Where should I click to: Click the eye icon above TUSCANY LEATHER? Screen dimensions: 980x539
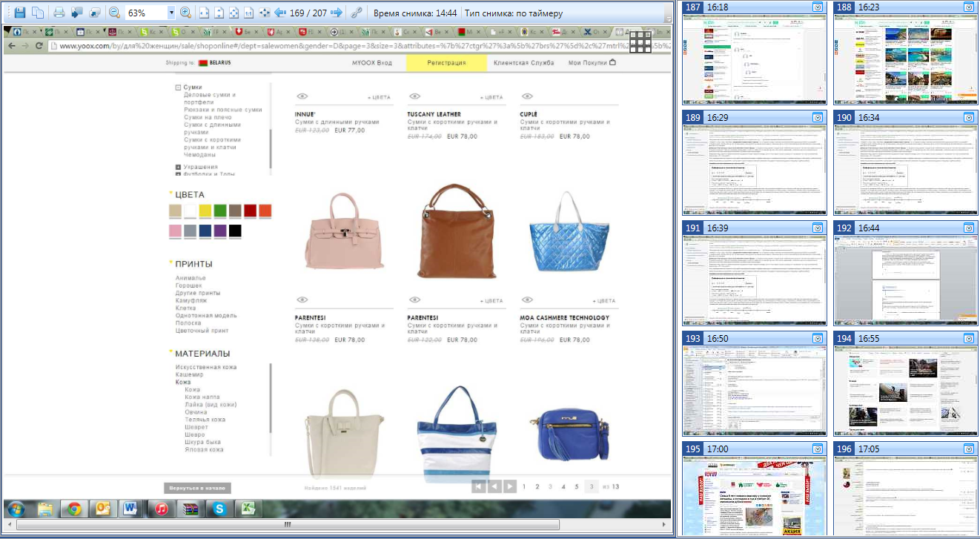tap(414, 96)
